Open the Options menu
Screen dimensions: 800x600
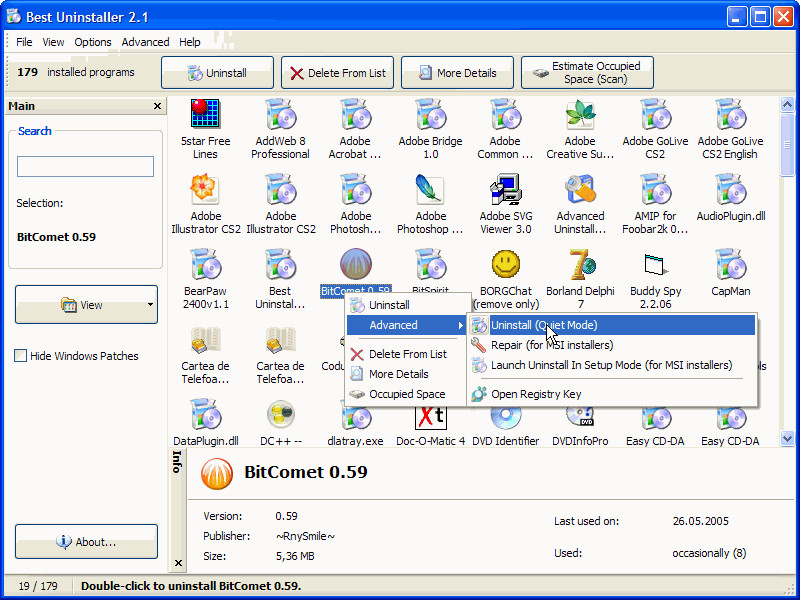93,42
